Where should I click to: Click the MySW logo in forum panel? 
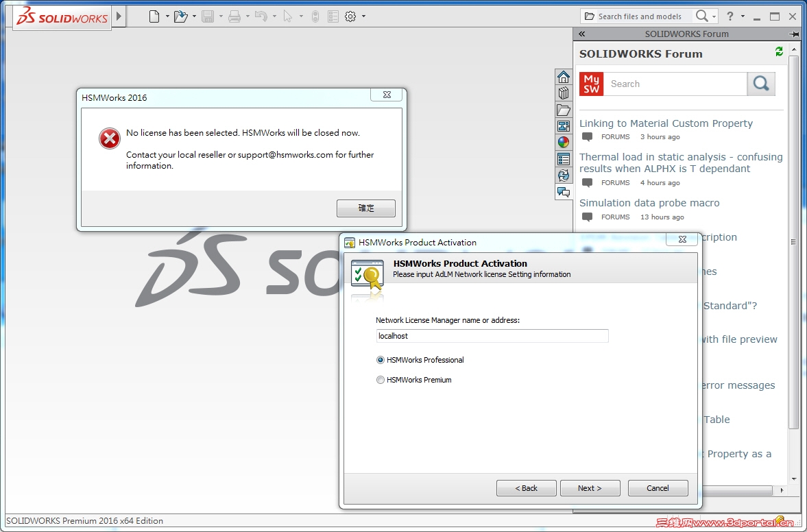pos(591,84)
